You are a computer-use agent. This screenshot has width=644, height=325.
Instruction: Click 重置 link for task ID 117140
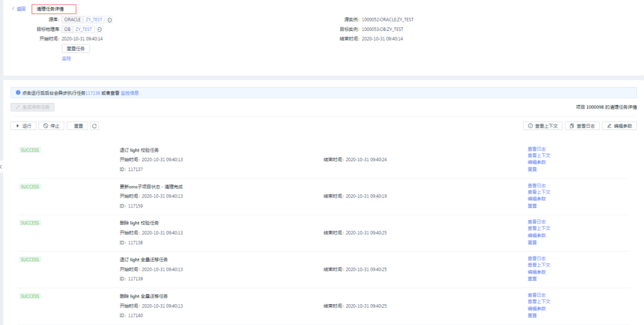(532, 315)
